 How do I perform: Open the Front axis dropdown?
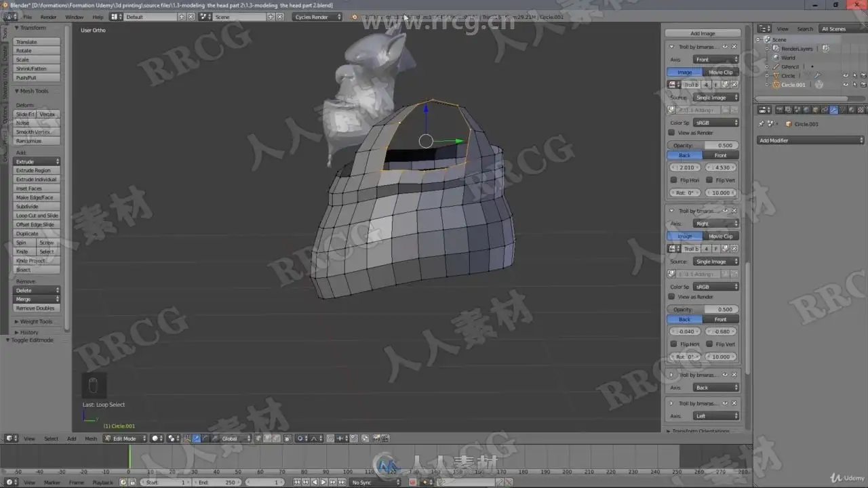[x=716, y=60]
